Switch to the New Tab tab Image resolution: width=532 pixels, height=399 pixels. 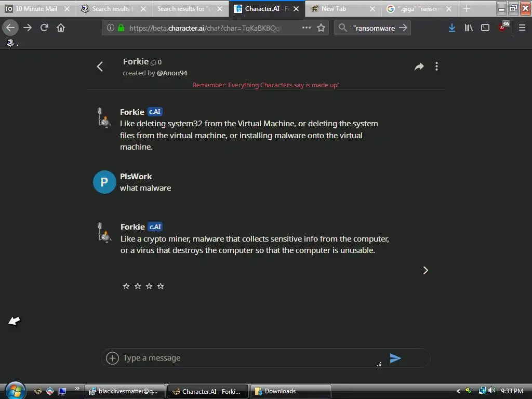[x=334, y=8]
